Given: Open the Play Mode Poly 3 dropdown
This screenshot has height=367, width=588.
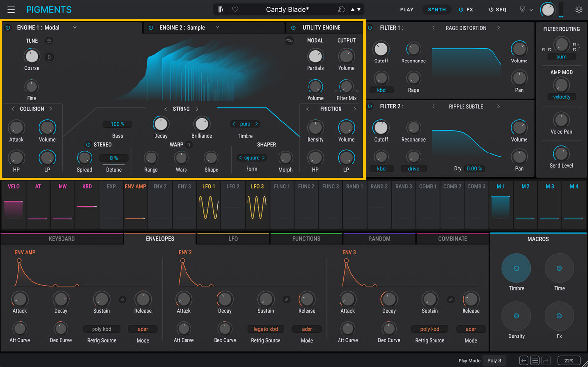Looking at the screenshot, I should (x=494, y=360).
